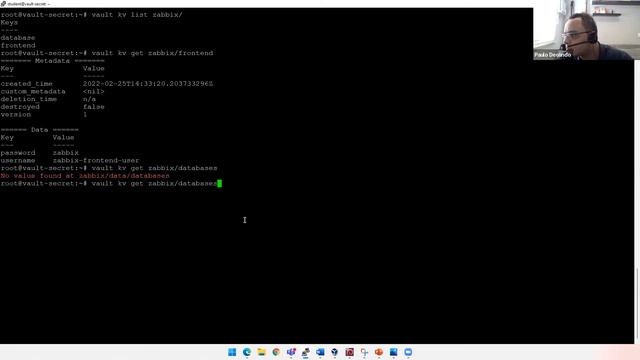Launch Microsoft Edge from taskbar
Image resolution: width=640 pixels, height=360 pixels.
pyautogui.click(x=247, y=352)
